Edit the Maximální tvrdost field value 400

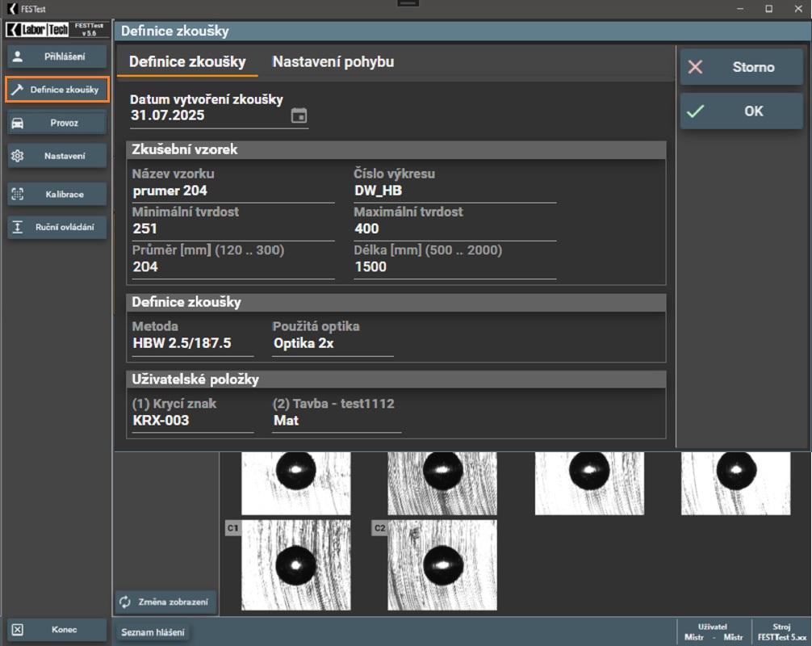coord(454,229)
